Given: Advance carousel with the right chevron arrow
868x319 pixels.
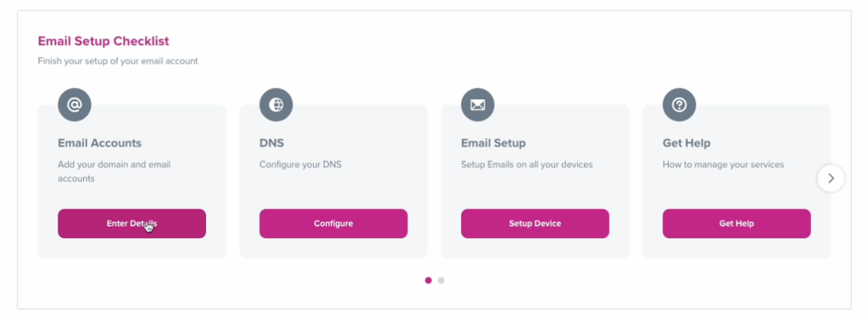Looking at the screenshot, I should click(831, 178).
